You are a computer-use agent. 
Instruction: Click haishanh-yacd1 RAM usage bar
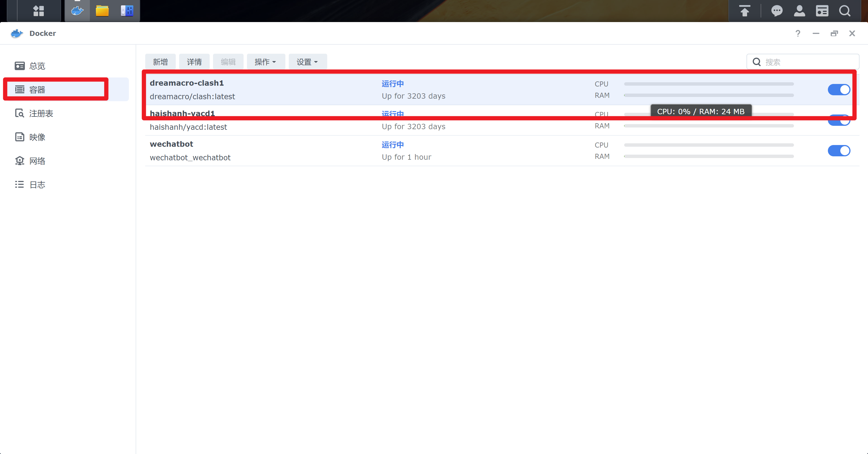709,126
